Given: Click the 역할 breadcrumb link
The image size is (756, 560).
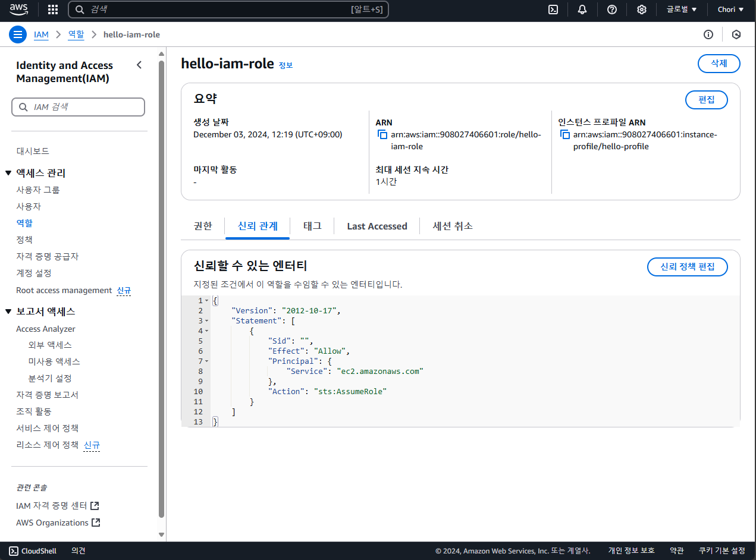Looking at the screenshot, I should click(x=76, y=34).
